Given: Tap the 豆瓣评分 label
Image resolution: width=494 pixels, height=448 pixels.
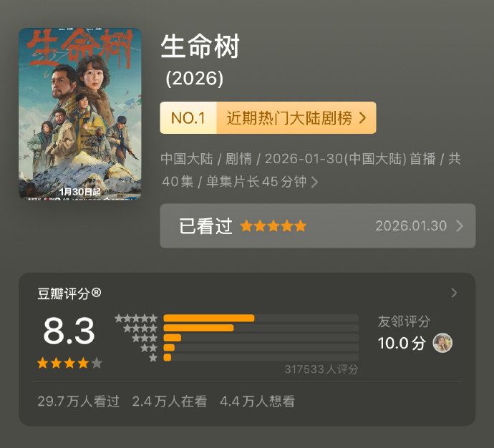Looking at the screenshot, I should click(69, 293).
